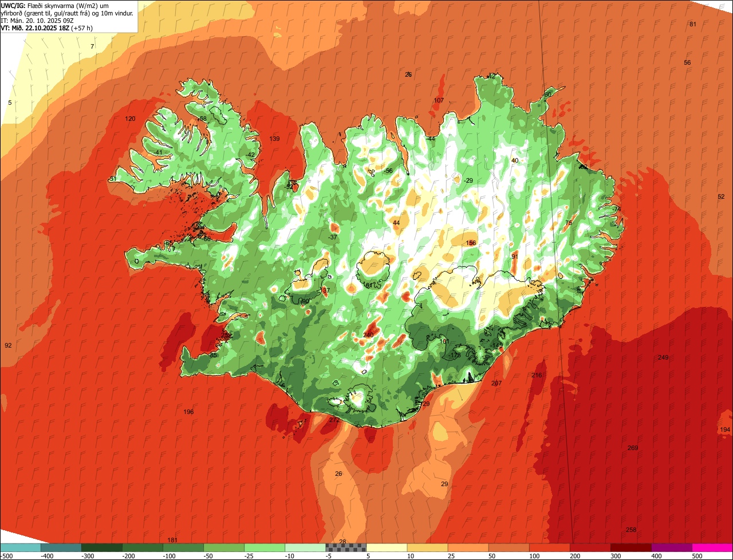The image size is (733, 560).
Task: Click the Westfjords value -41
Action: click(157, 152)
